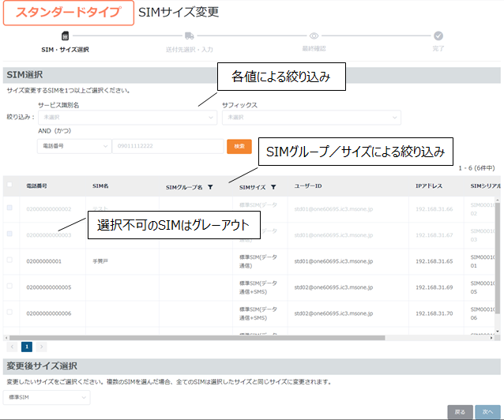This screenshot has height=420, width=504.
Task: Click greyed checkbox for 02000000000003
Action: tap(9, 234)
